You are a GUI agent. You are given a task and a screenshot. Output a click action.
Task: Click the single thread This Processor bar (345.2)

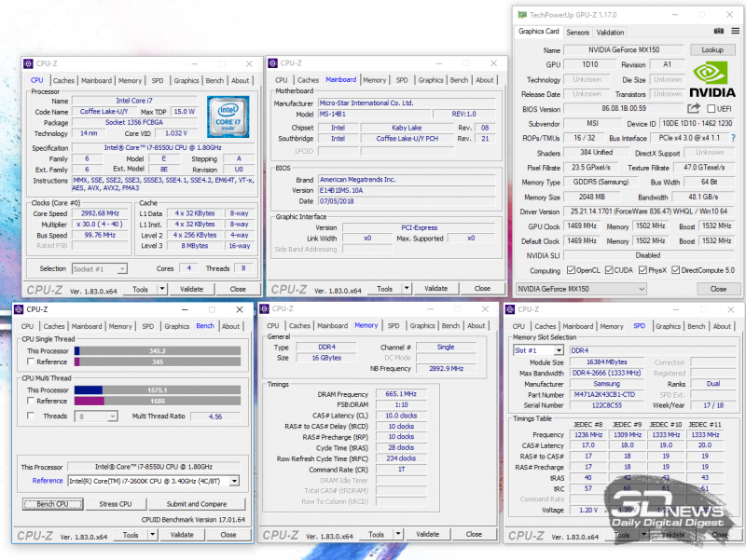(158, 351)
